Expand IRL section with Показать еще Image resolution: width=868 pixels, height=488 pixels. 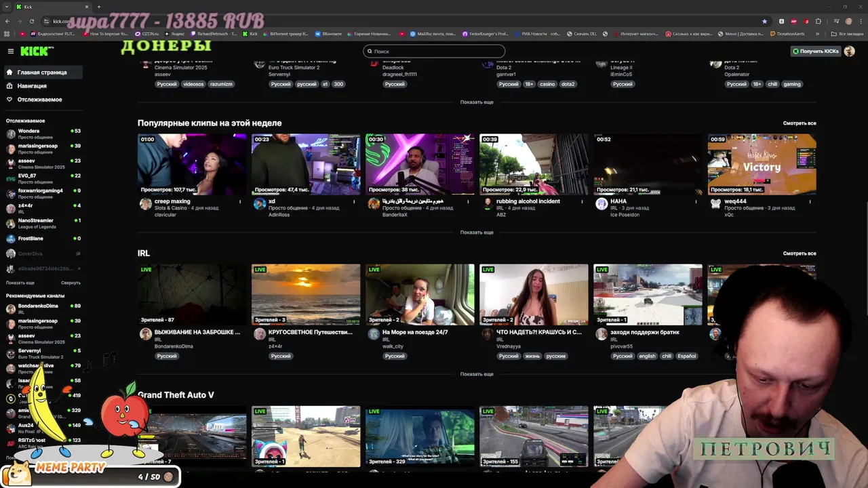tap(477, 373)
